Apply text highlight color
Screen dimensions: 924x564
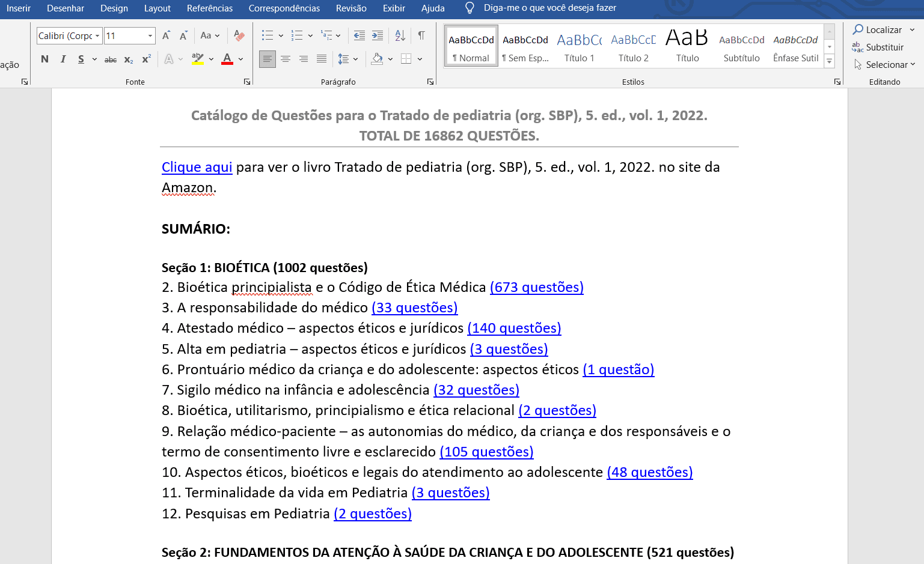tap(197, 59)
